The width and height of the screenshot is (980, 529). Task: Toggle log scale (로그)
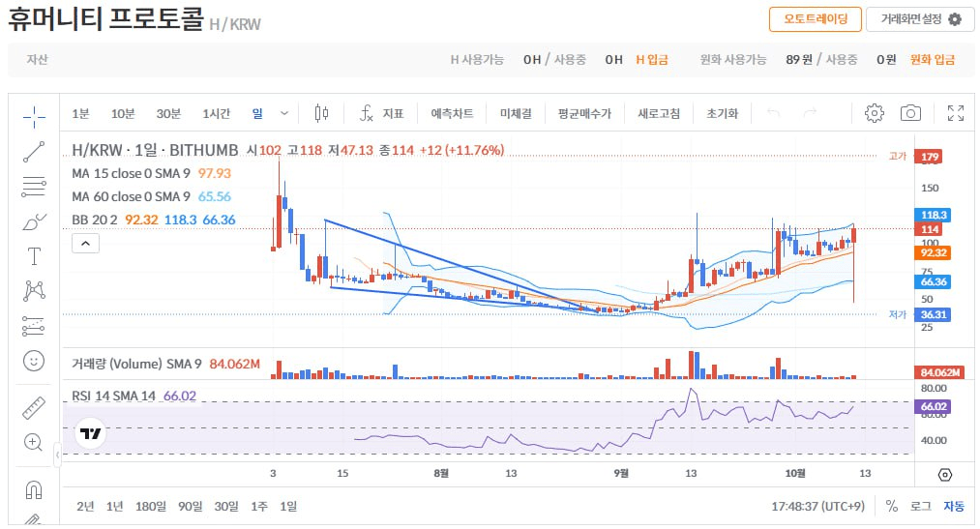pyautogui.click(x=921, y=506)
